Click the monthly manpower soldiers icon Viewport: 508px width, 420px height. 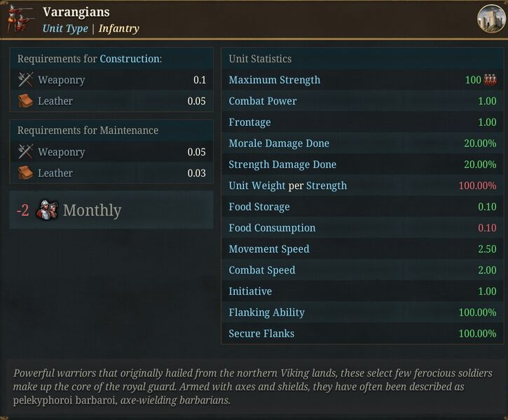[x=47, y=210]
